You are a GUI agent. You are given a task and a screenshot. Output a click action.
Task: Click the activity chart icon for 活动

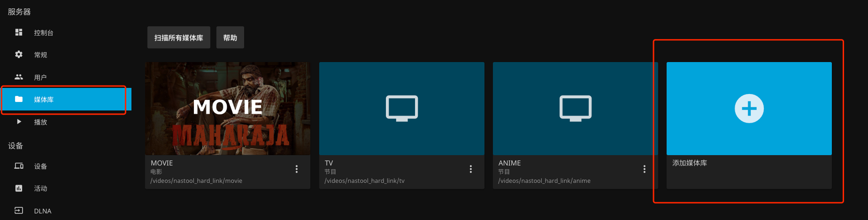[x=19, y=189]
